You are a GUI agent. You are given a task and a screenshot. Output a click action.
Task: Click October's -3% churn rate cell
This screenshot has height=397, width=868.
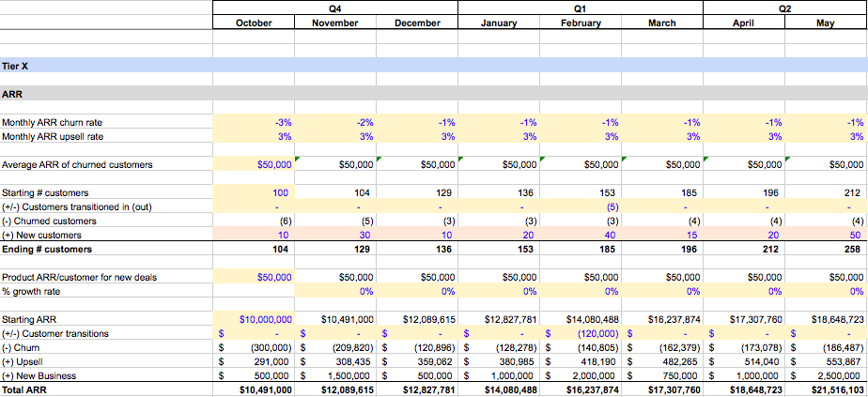coord(254,122)
